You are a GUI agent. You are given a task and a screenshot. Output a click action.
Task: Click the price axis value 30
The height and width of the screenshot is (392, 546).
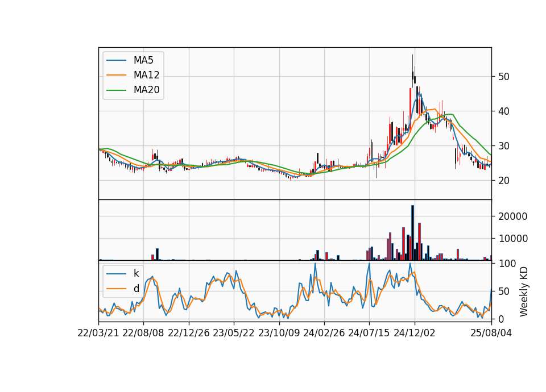(x=504, y=146)
